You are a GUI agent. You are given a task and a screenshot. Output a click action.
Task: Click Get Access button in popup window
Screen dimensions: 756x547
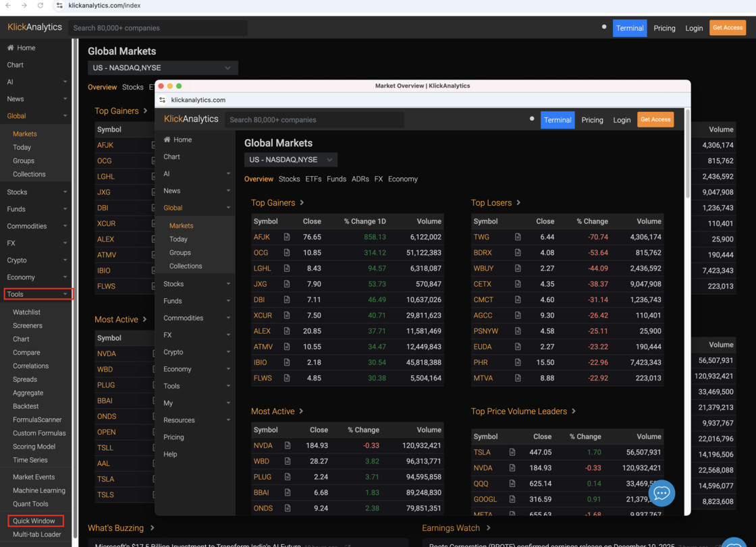tap(655, 119)
